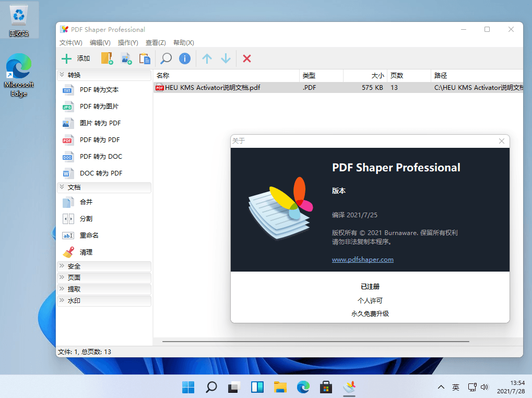Click the magnifier search toolbar icon
532x398 pixels.
tap(166, 58)
